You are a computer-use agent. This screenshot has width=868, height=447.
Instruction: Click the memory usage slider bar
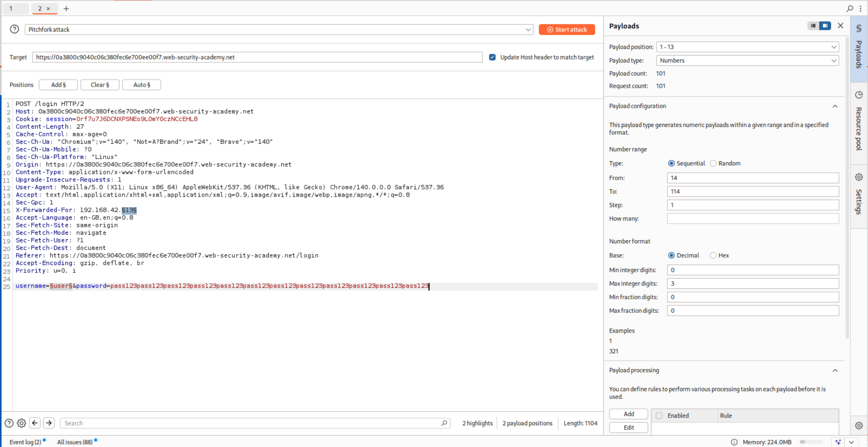click(810, 442)
